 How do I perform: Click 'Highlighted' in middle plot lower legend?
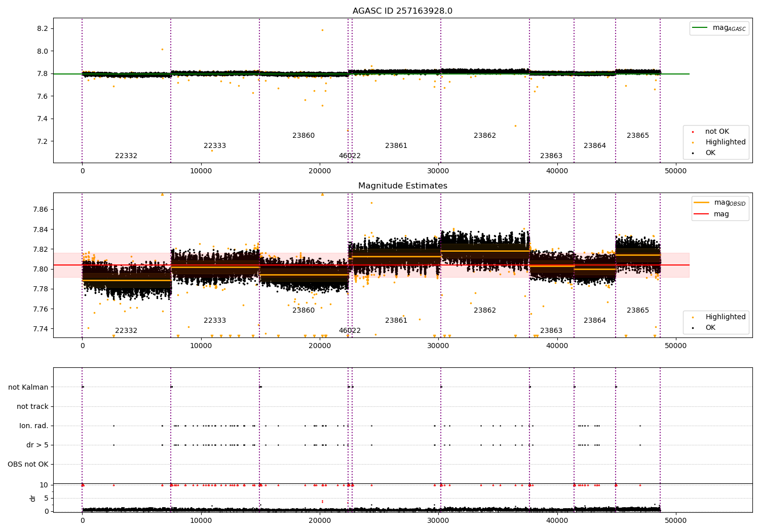[725, 317]
